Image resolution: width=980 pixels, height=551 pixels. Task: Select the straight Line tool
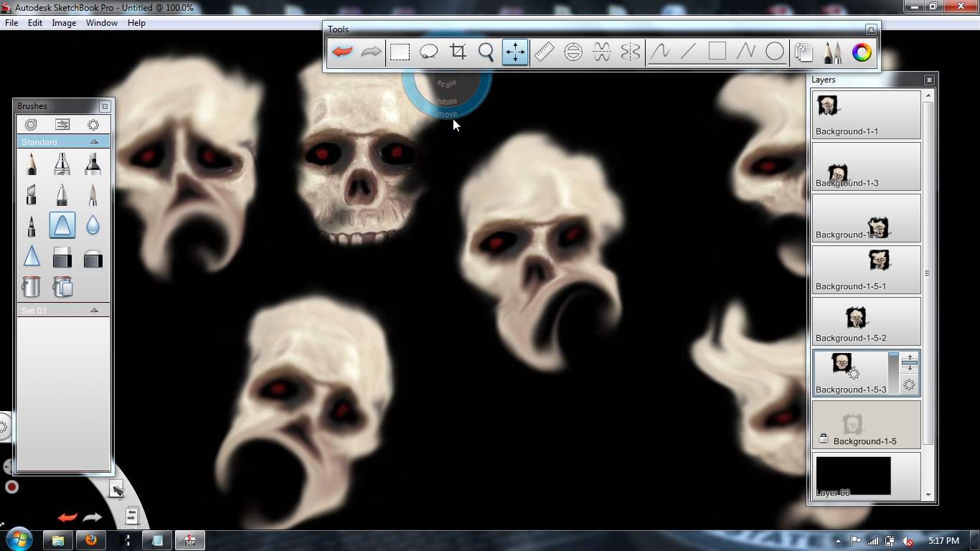pos(689,52)
